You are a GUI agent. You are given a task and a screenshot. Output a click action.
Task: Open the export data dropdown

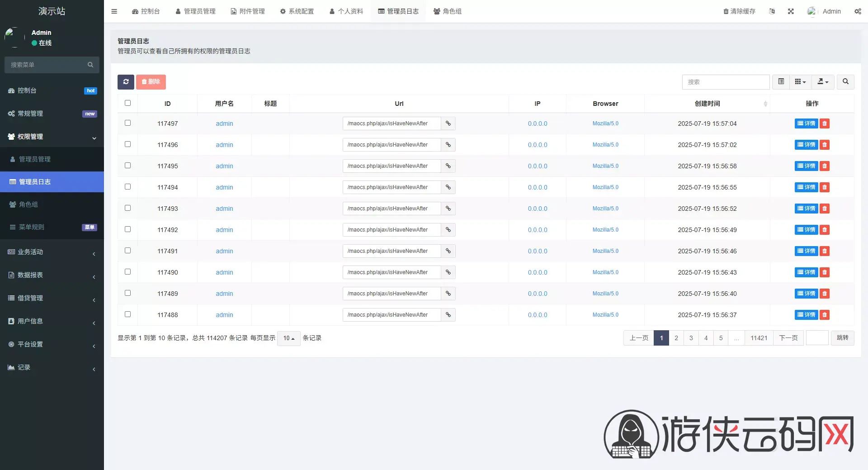[823, 82]
